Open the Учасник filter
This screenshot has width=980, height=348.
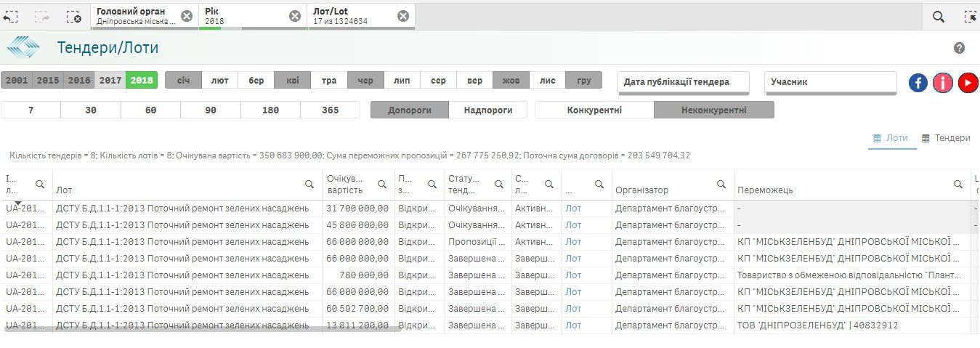830,82
